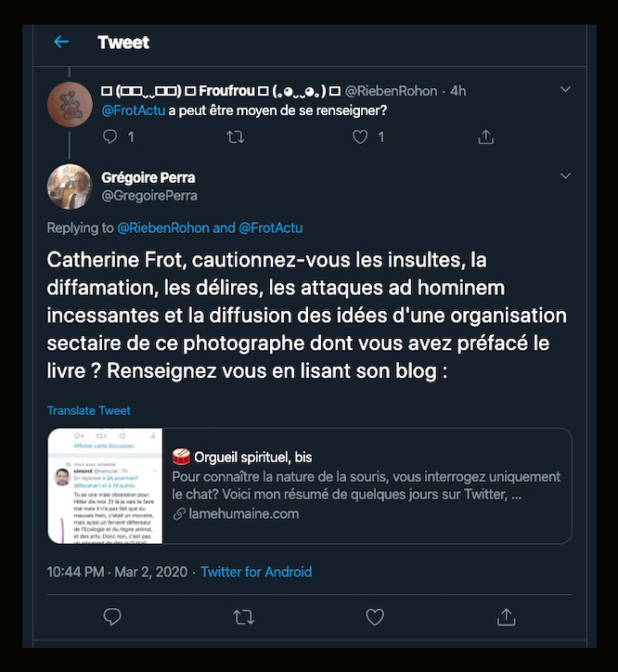Open Froufrou's profile avatar
Screen dimensions: 618x672
tap(70, 101)
